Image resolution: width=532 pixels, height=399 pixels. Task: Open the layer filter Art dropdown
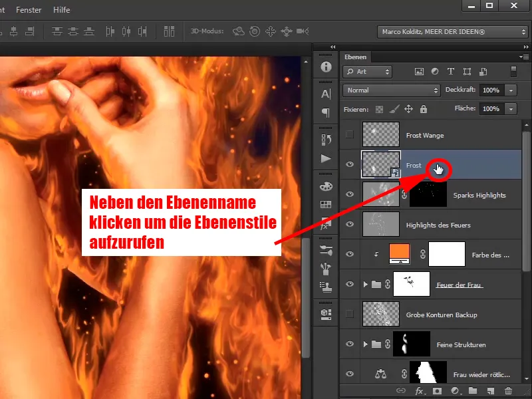coord(368,72)
